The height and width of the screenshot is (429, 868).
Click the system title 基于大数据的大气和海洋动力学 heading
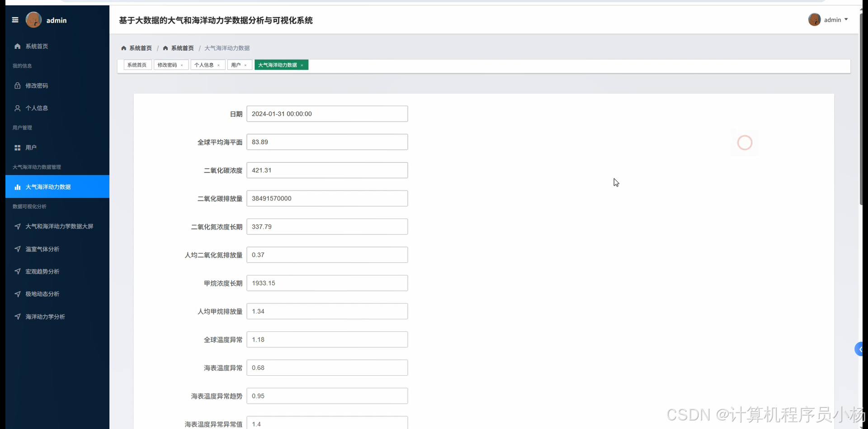point(216,20)
